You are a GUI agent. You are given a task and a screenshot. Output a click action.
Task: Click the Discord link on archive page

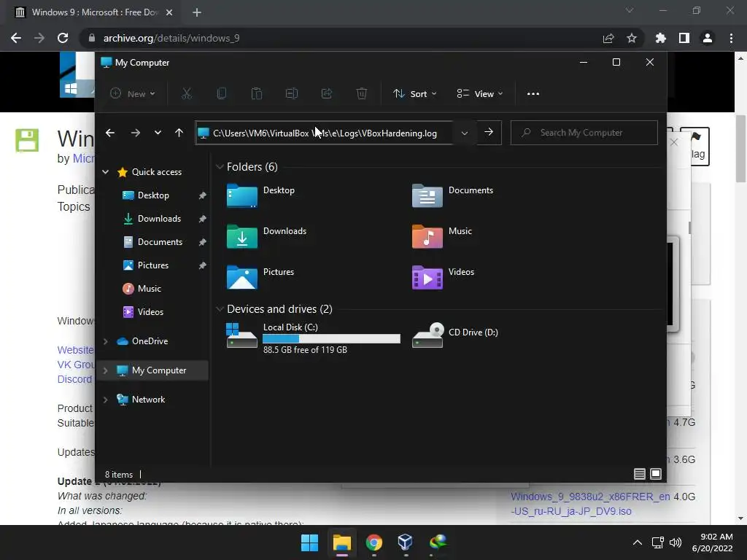(x=74, y=379)
